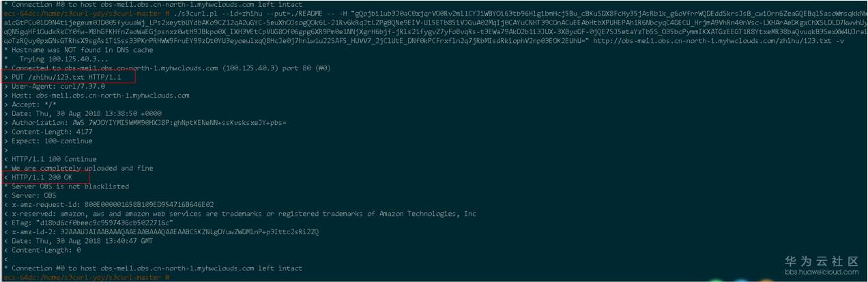
Task: Click the empty shell prompt on the last line
Action: point(167,278)
